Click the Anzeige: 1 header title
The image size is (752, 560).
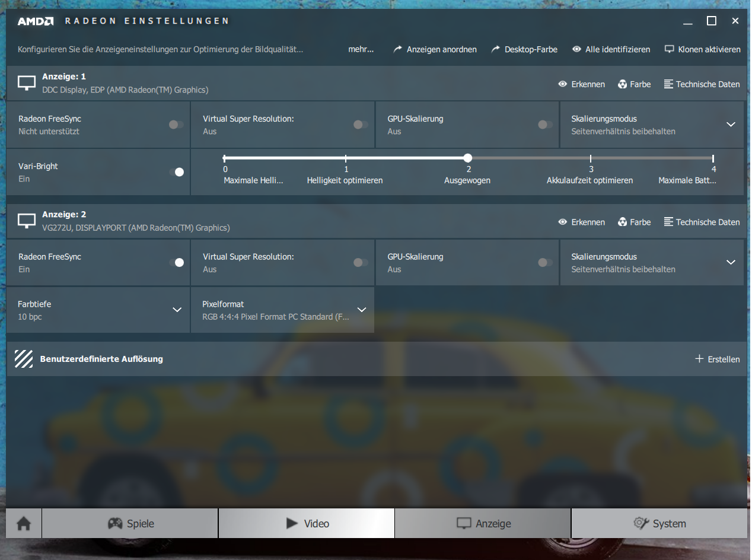tap(64, 77)
